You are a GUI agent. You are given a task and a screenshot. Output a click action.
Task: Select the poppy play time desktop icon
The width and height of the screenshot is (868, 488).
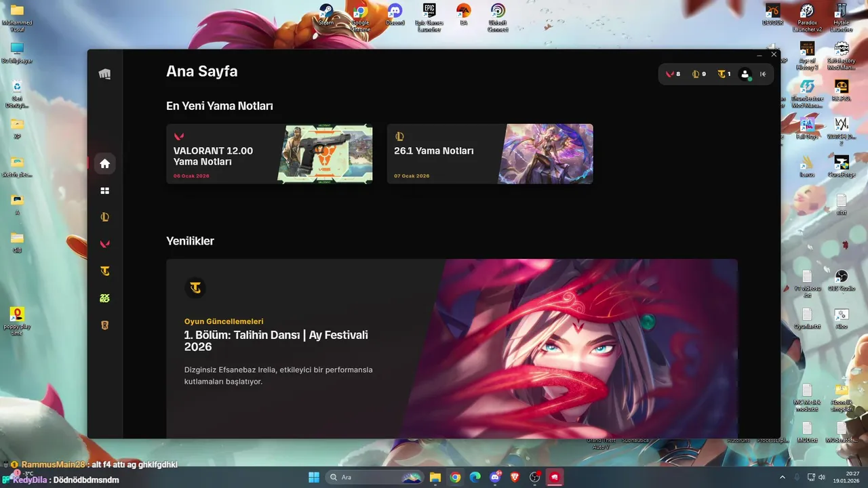(17, 321)
